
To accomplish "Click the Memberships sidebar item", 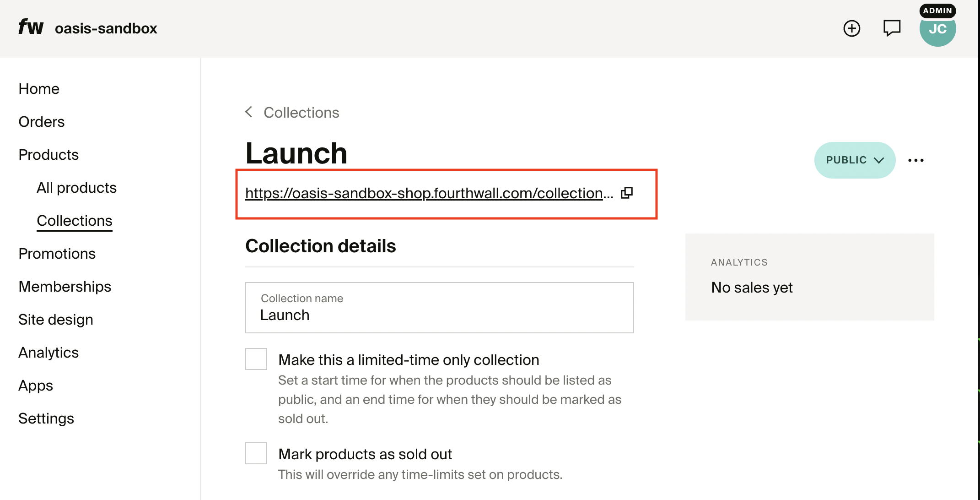I will (x=65, y=286).
